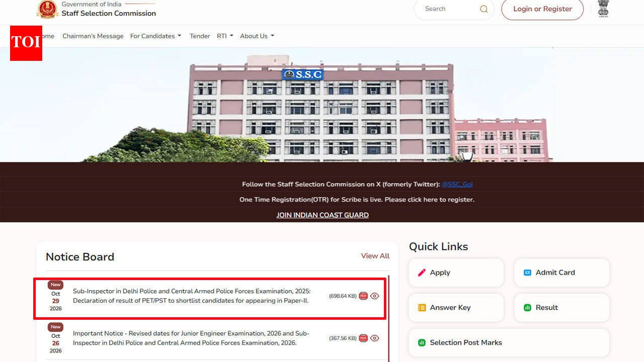
Task: Click the search magnifier icon
Action: (x=484, y=9)
